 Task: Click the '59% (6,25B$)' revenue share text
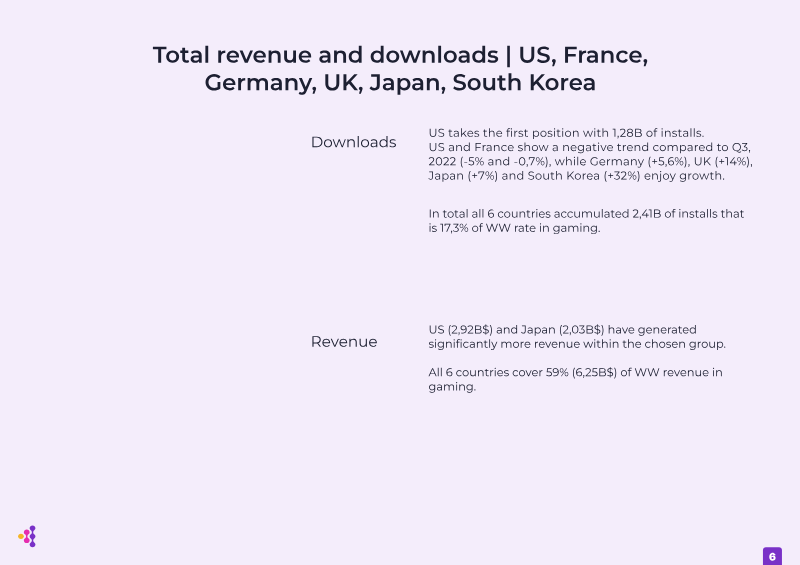click(581, 372)
